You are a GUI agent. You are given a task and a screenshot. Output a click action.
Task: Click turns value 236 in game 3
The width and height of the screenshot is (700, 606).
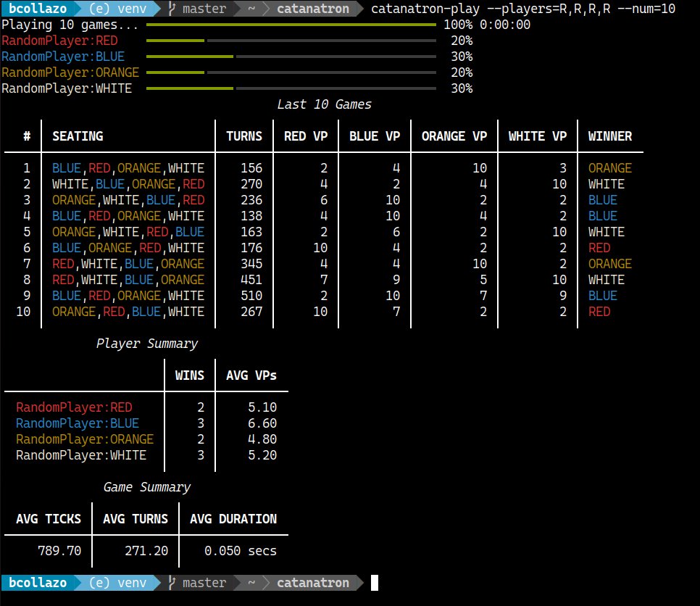(251, 200)
